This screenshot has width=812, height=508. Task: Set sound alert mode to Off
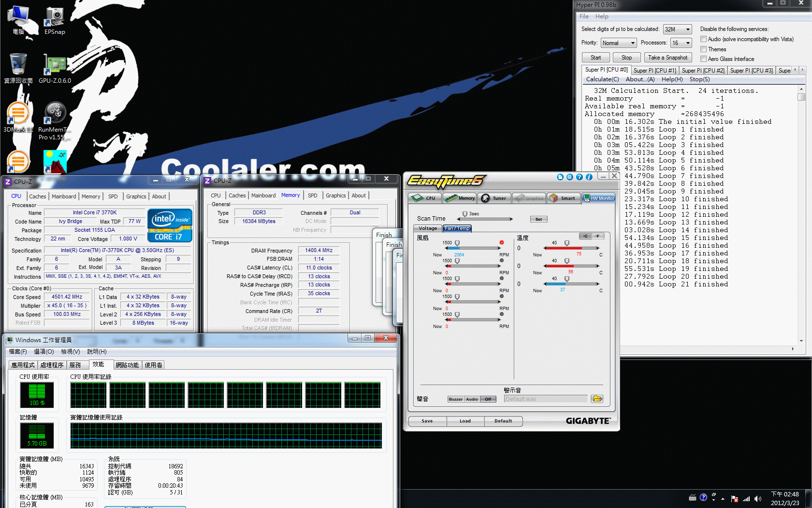point(488,399)
